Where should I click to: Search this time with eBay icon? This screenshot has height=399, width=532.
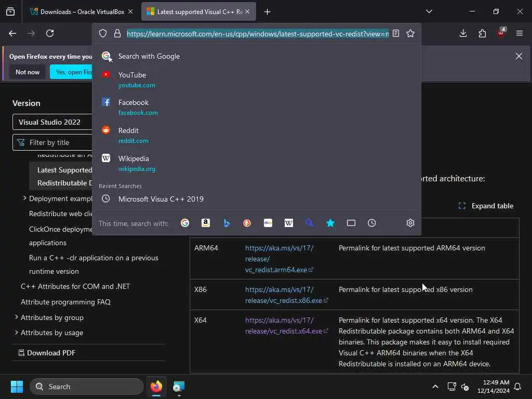pyautogui.click(x=268, y=223)
